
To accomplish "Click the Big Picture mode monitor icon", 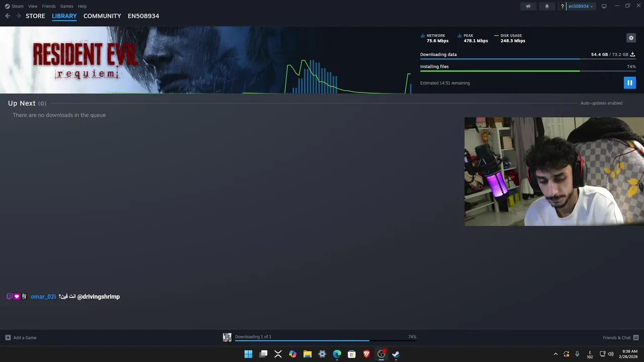I will coord(604,6).
